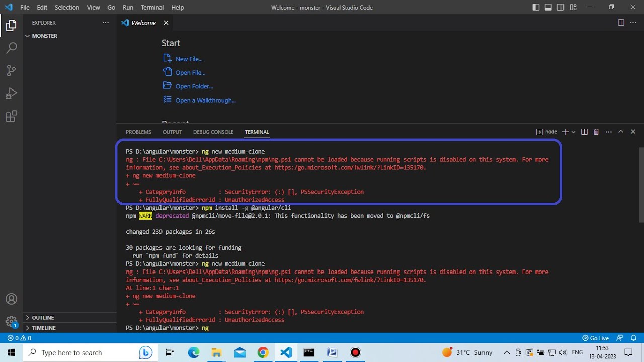Split the terminal
644x362 pixels.
click(584, 132)
